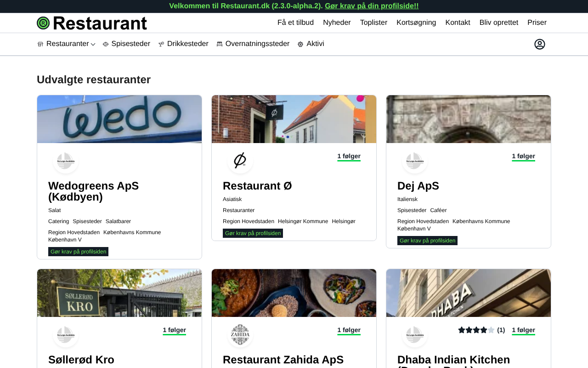Open the Restaurant Ø title link
Image resolution: width=588 pixels, height=368 pixels.
[x=257, y=186]
